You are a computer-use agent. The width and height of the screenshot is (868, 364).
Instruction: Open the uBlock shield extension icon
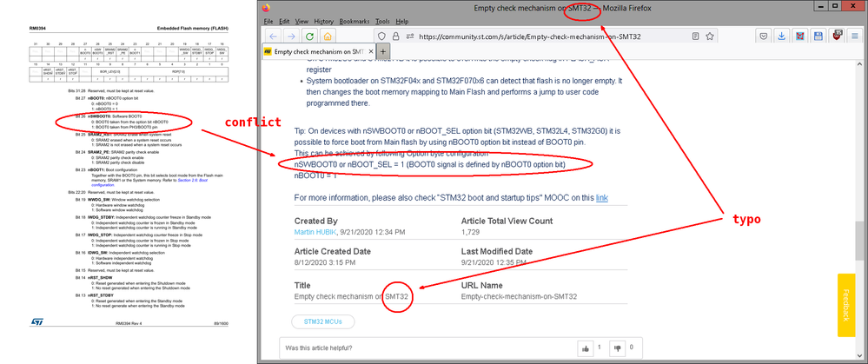click(x=837, y=36)
